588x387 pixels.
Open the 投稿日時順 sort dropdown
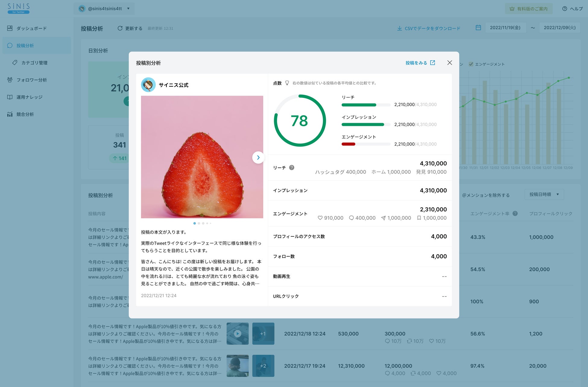544,194
